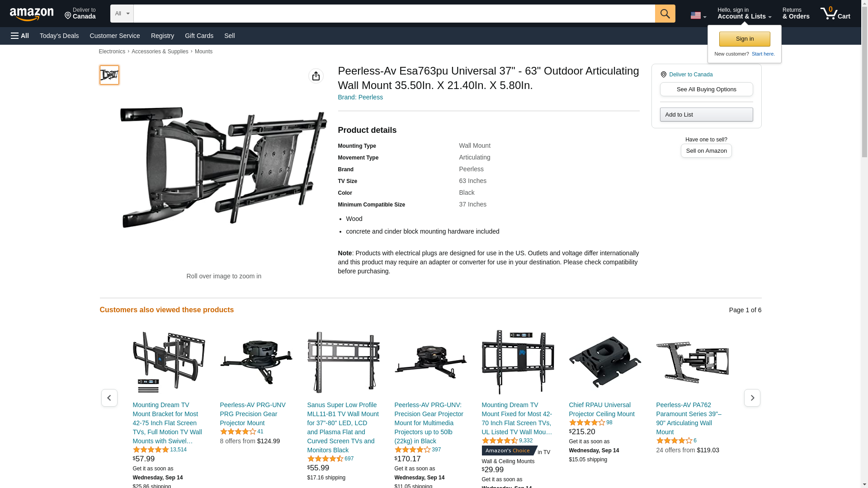This screenshot has height=488, width=868.
Task: Click the search magnifier Go button
Action: click(665, 14)
